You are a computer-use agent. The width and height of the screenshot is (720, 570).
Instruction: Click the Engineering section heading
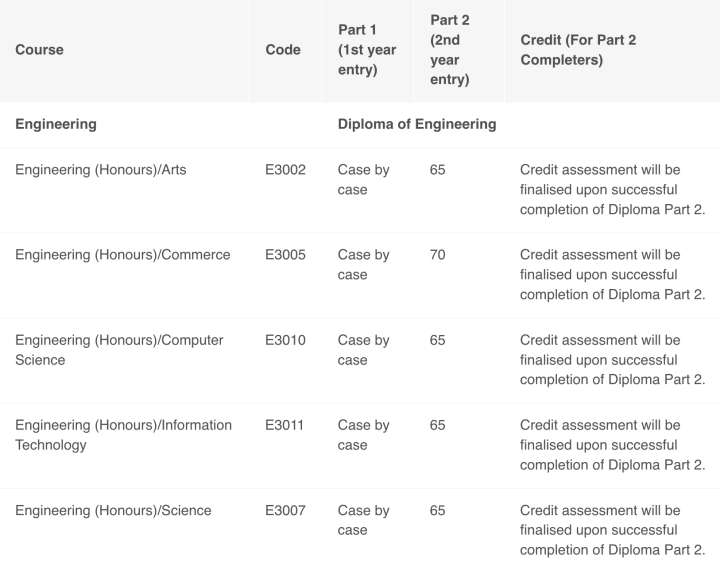[56, 124]
